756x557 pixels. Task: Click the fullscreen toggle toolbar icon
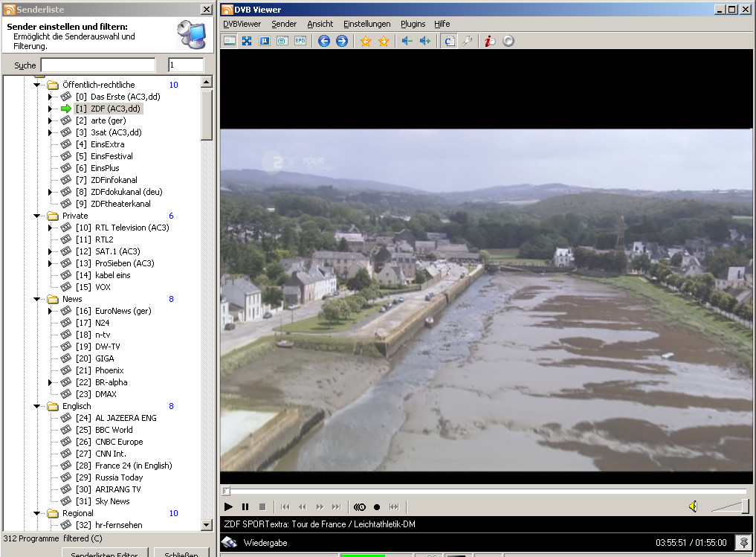246,41
